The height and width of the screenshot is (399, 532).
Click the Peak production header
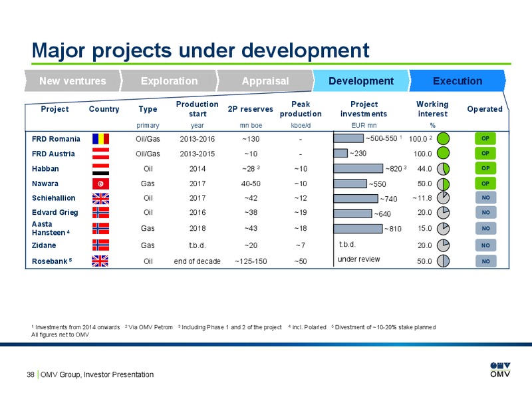[301, 109]
